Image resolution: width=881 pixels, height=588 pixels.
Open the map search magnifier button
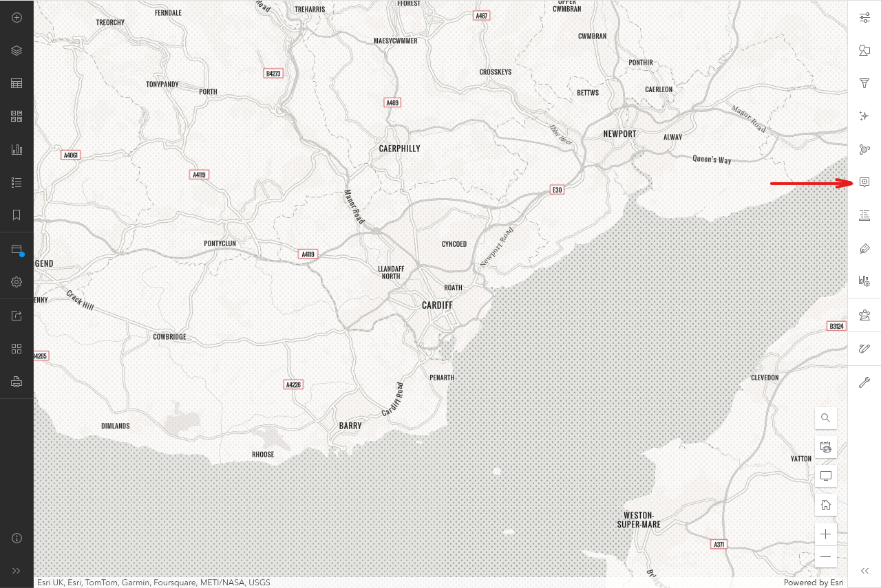pos(826,417)
